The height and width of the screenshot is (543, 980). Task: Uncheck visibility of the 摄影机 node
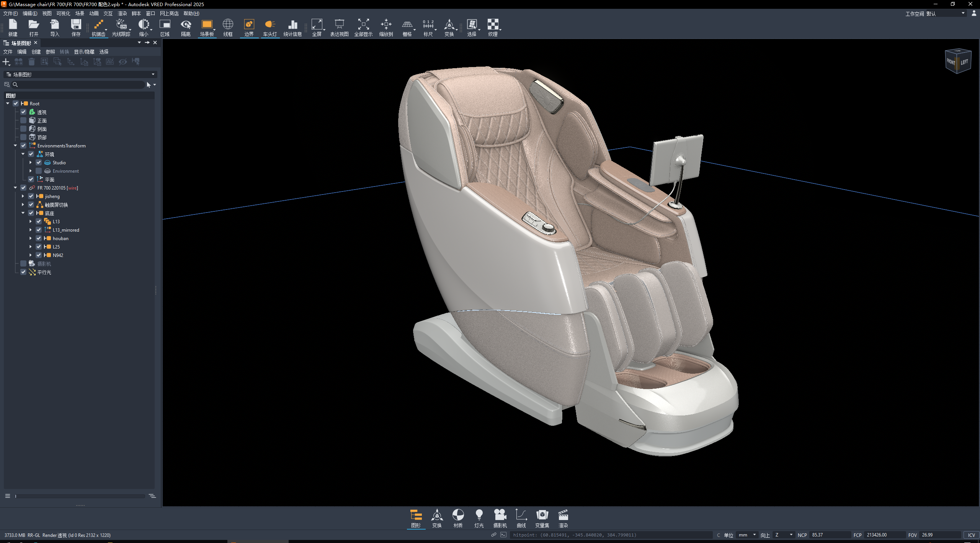23,263
